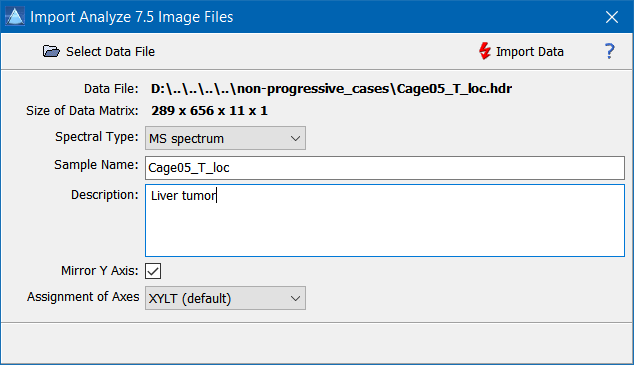Click the Description label
Screen dimensions: 634x365
tap(105, 195)
